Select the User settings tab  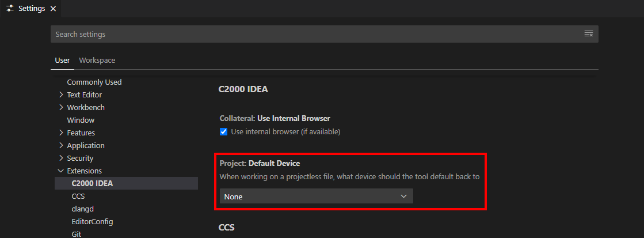(x=62, y=61)
